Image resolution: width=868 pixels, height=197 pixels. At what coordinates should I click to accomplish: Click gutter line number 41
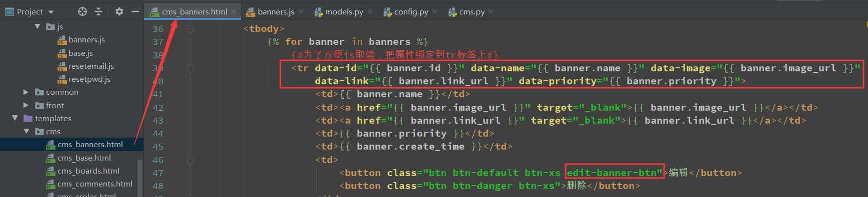pos(158,94)
